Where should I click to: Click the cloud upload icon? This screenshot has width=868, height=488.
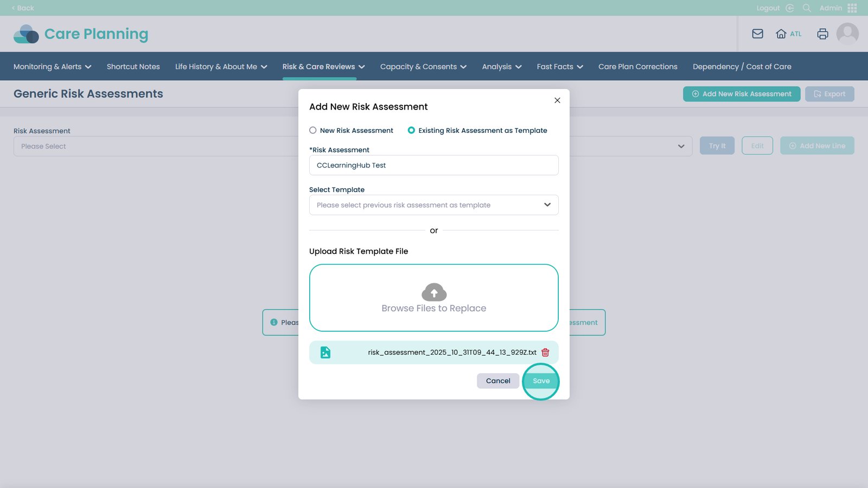434,292
